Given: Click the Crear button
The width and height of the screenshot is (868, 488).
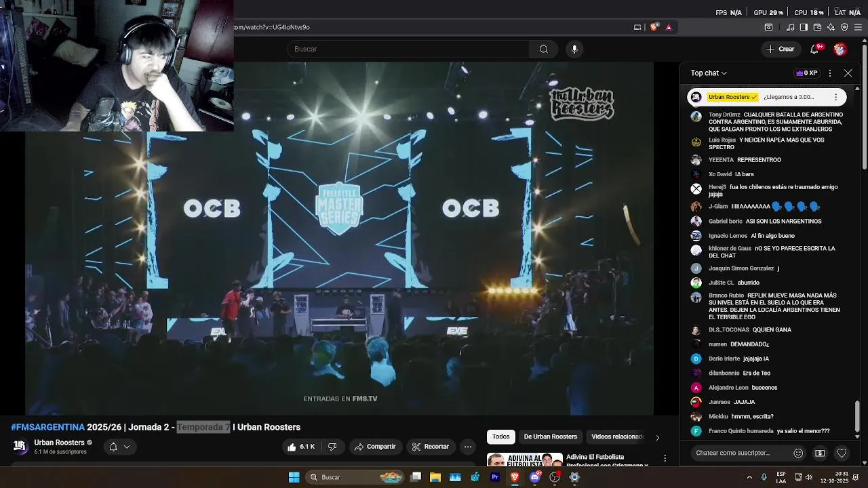Looking at the screenshot, I should click(781, 49).
